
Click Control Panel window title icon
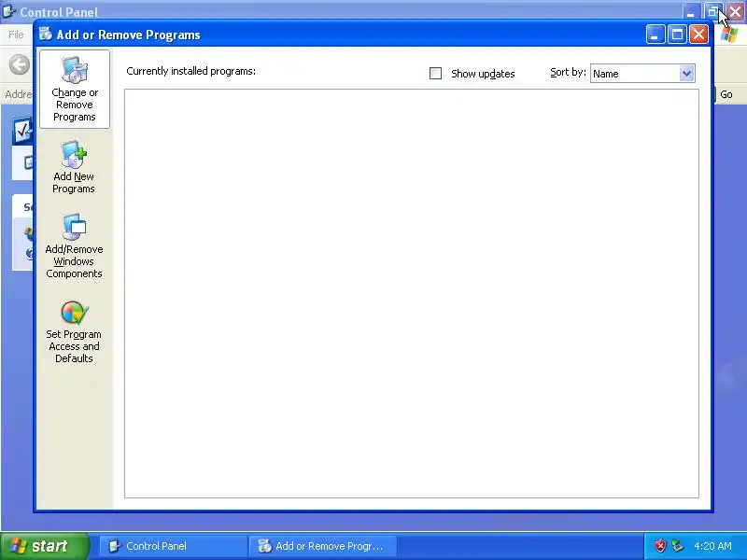[9, 11]
